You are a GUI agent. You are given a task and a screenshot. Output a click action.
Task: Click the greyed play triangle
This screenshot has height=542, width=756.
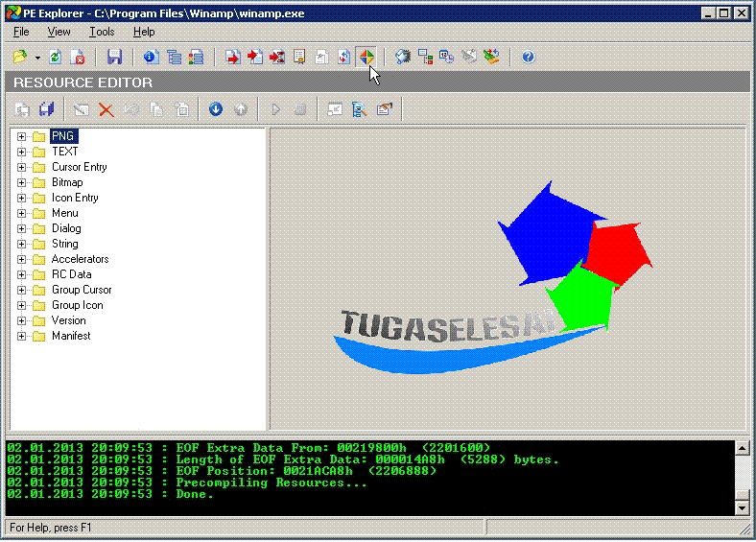point(275,110)
